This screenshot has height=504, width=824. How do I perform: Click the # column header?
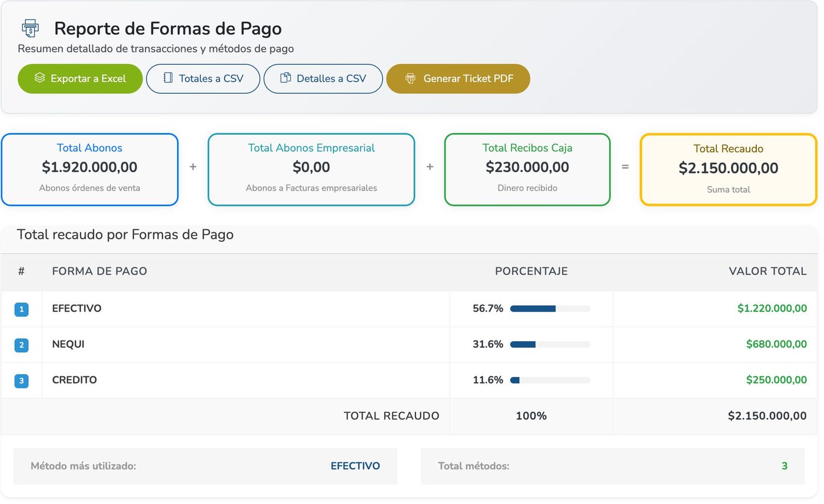click(21, 271)
